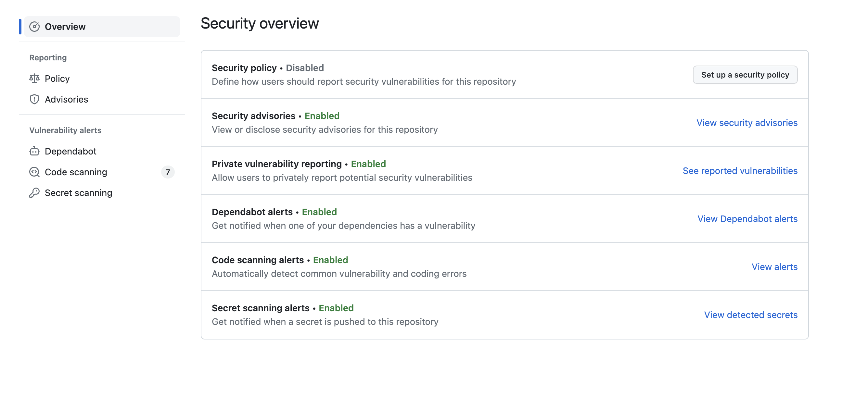Select the highlighted Overview sidebar item

pyautogui.click(x=65, y=26)
